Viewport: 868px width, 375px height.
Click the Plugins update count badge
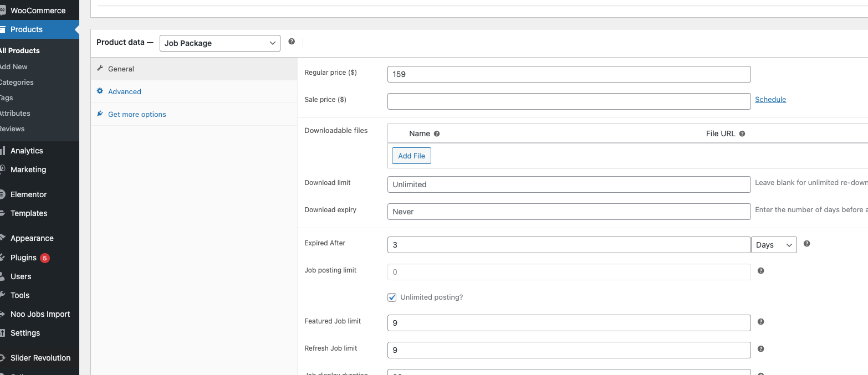click(45, 258)
